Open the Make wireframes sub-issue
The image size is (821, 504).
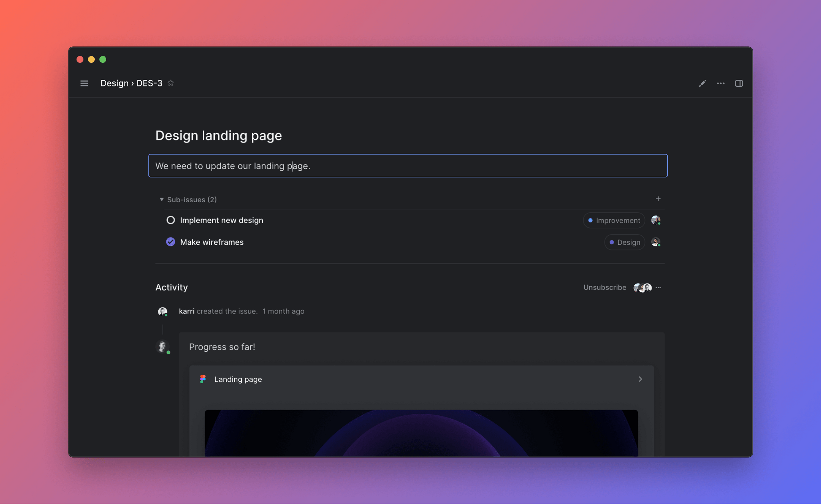tap(212, 242)
